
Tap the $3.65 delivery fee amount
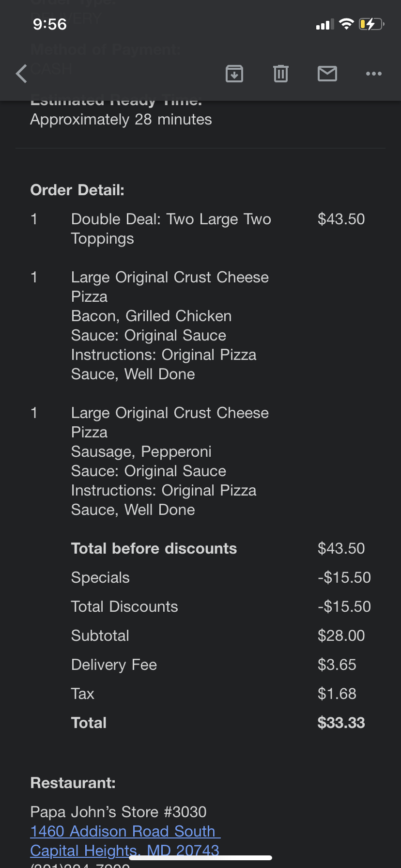click(x=337, y=665)
